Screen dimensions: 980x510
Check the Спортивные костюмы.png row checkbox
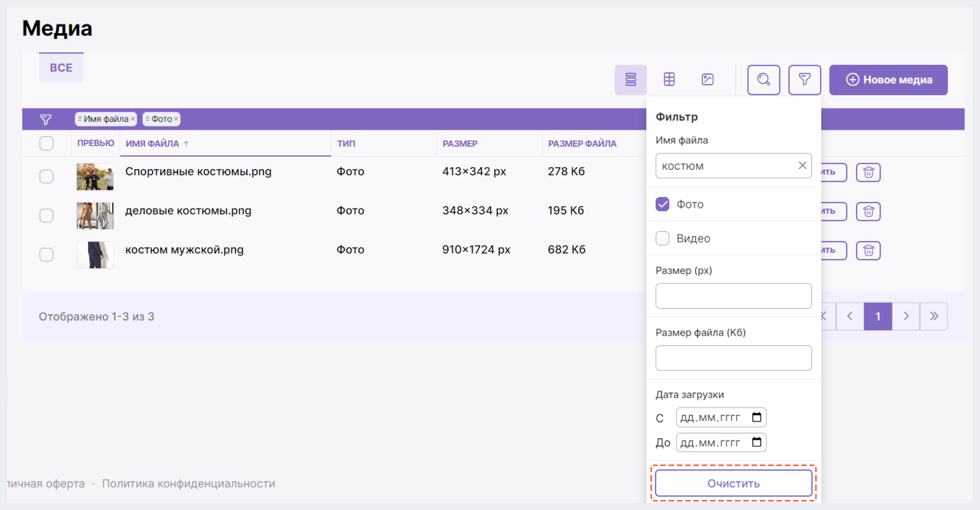point(46,176)
